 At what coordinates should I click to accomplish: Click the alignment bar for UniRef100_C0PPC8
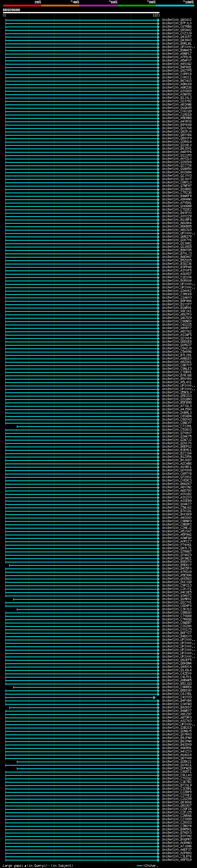pos(82,74)
